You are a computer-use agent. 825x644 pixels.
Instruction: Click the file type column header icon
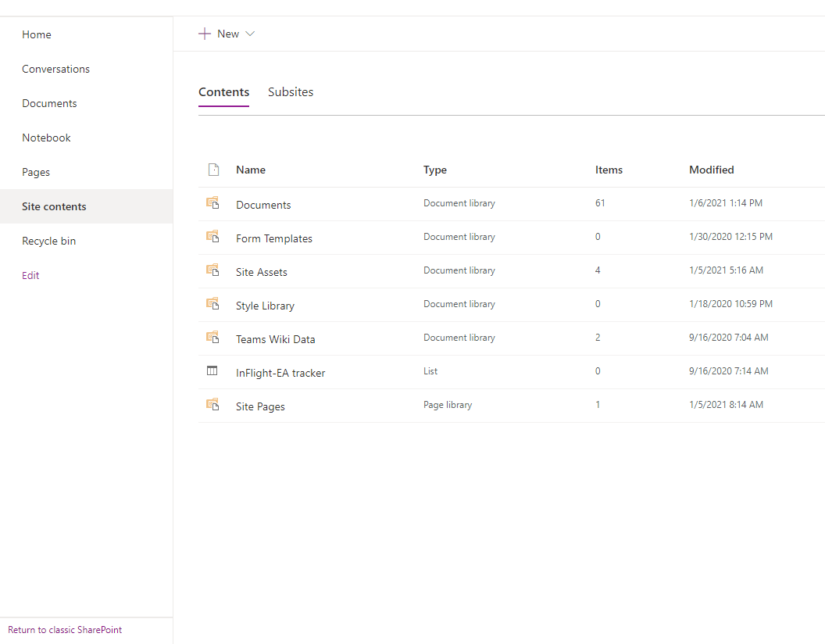pos(213,170)
